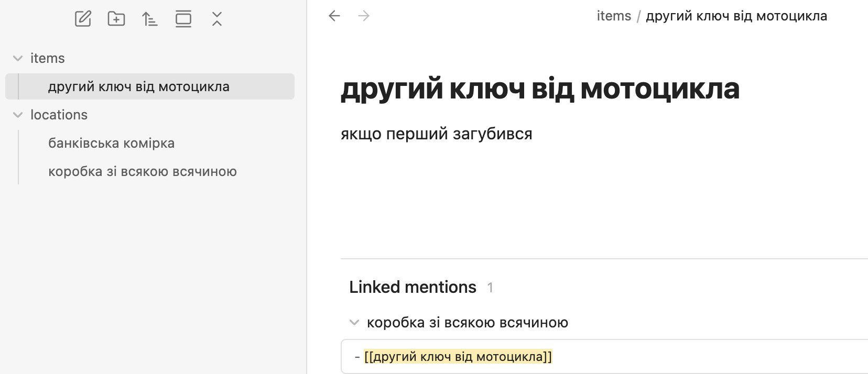
Task: Collapse the коробка зі всякою всячиною mention
Action: coord(354,323)
